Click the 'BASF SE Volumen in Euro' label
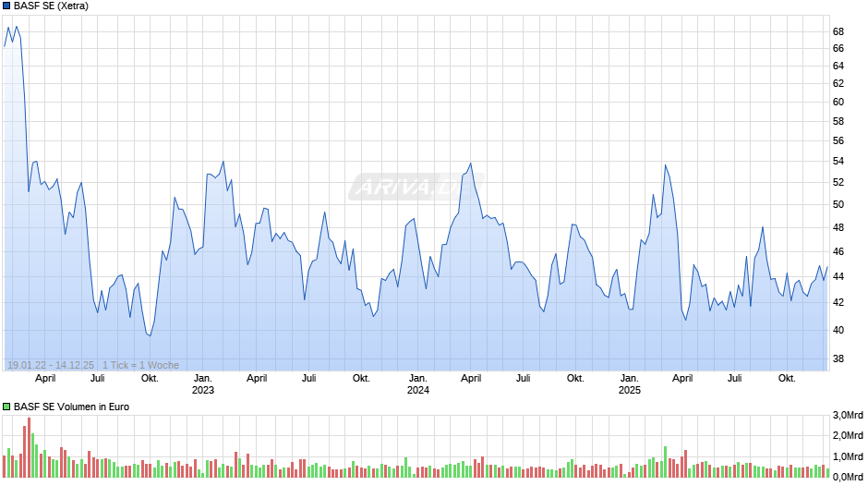This screenshot has height=486, width=868. click(x=71, y=407)
